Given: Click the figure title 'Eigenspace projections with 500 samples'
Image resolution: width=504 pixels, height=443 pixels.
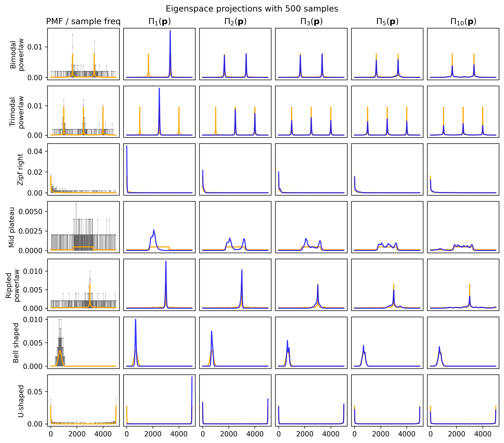Looking at the screenshot, I should click(252, 9).
